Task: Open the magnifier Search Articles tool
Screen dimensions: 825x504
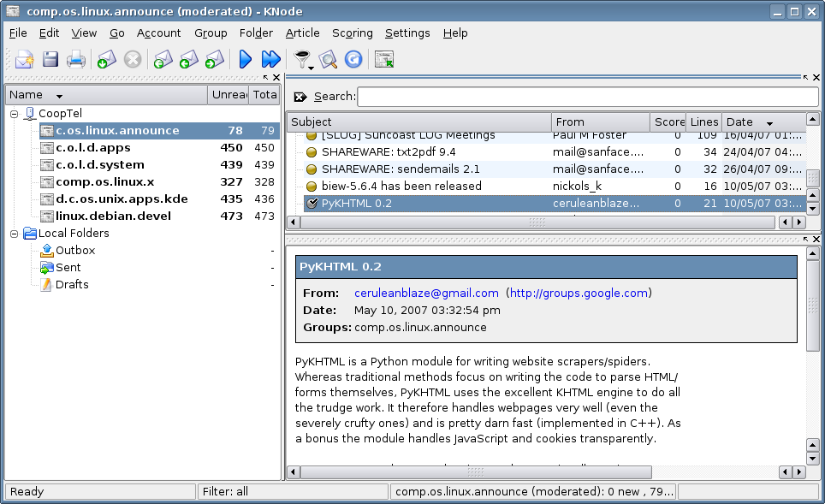Action: (x=328, y=59)
